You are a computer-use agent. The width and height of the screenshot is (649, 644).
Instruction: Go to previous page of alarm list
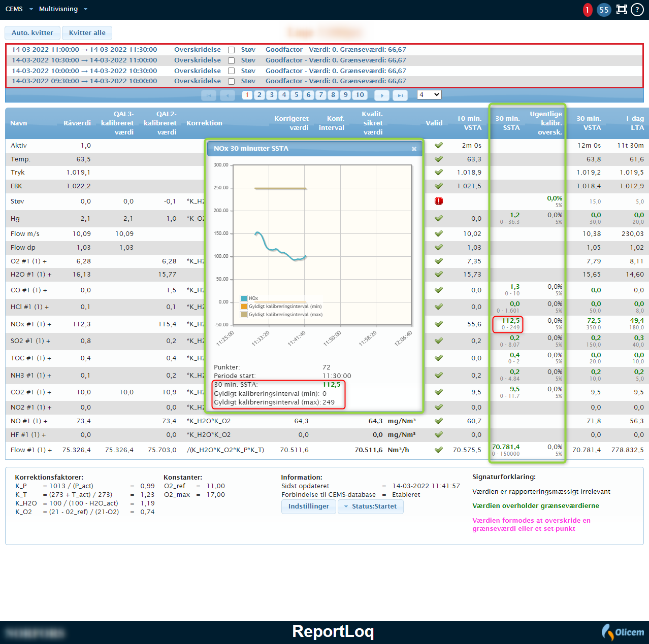[228, 95]
